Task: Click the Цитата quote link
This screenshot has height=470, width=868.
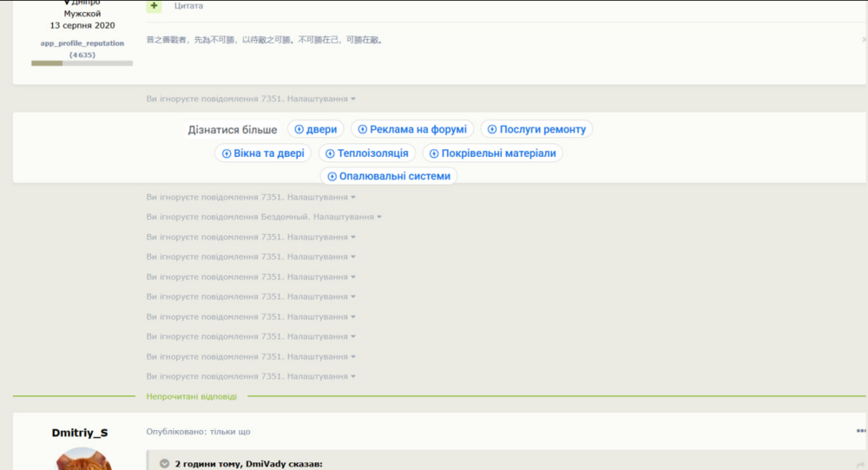Action: (x=188, y=6)
